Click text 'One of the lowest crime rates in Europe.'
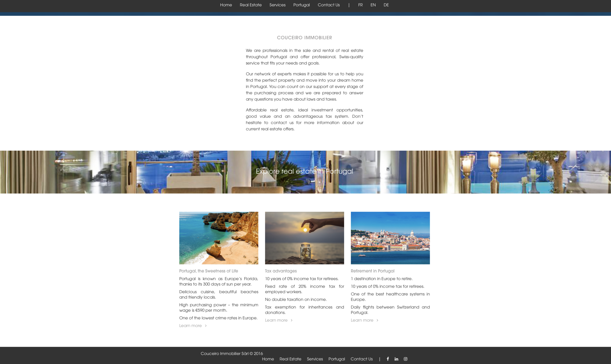Viewport: 611px width, 364px height. pyautogui.click(x=218, y=318)
